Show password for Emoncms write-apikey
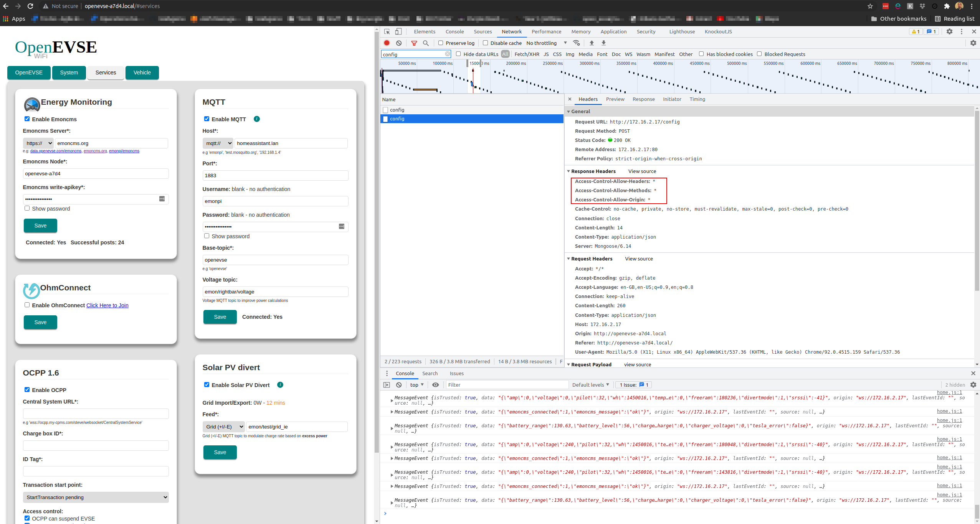This screenshot has height=524, width=980. pyautogui.click(x=27, y=208)
